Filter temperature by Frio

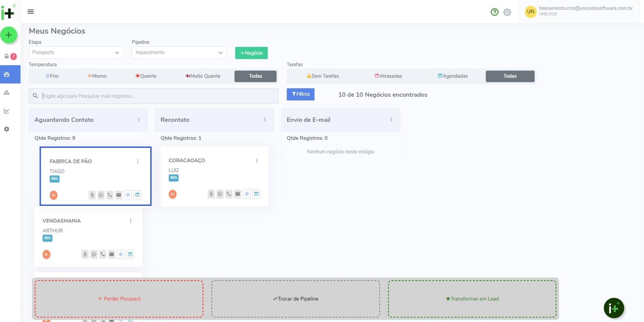coord(52,76)
